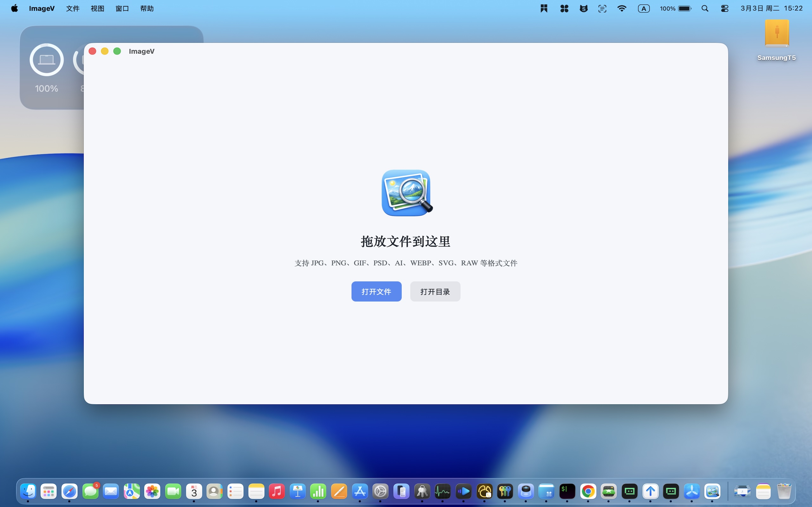Click the Wi-Fi status icon

point(622,8)
